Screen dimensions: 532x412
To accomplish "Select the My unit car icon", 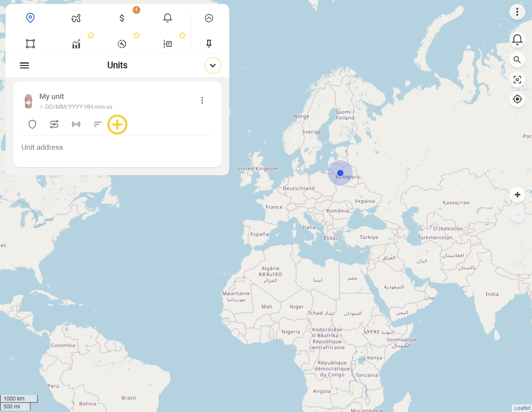I will pyautogui.click(x=28, y=102).
